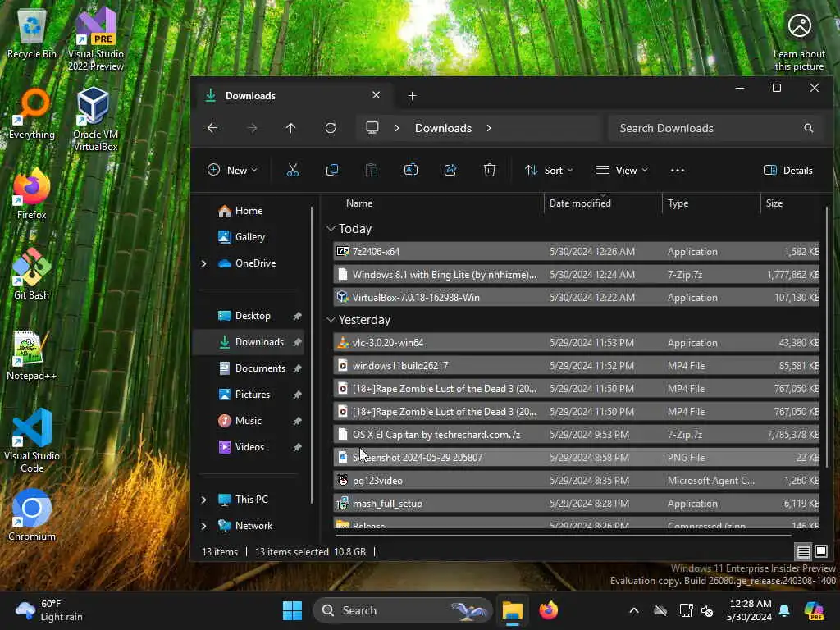Click the Delete trash icon

click(490, 171)
